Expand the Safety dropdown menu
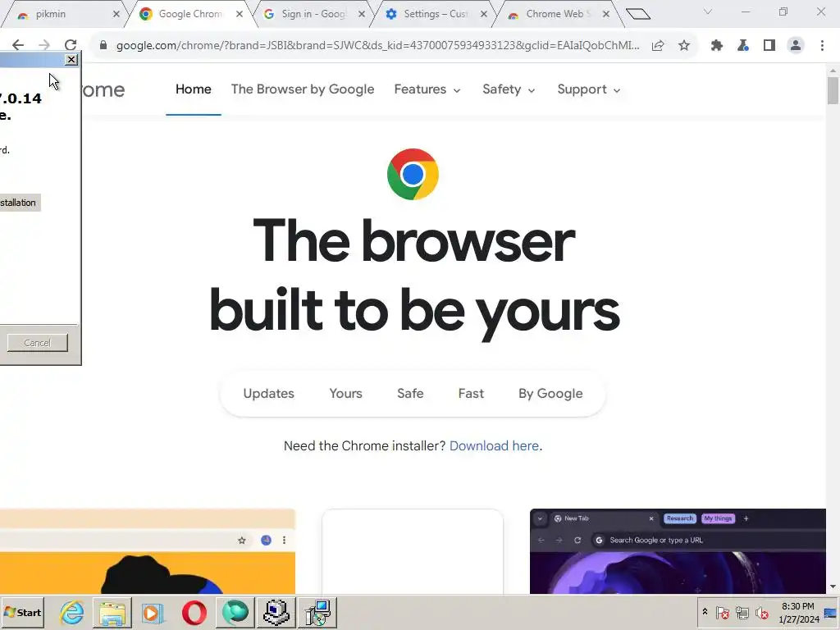Screen dimensions: 840x630 tap(509, 89)
